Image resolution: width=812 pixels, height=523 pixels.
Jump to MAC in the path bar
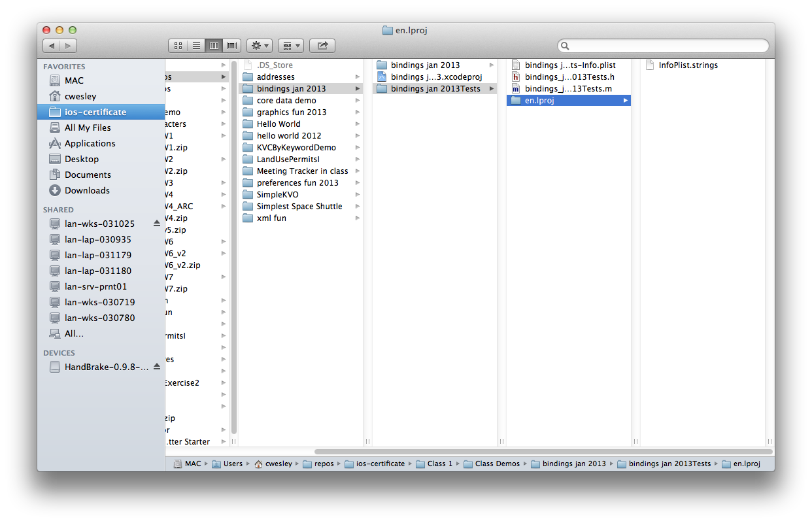click(187, 464)
